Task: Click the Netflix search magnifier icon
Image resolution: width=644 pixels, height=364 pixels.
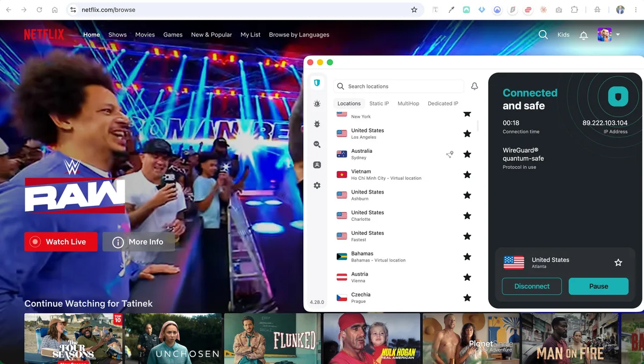Action: 543,34
